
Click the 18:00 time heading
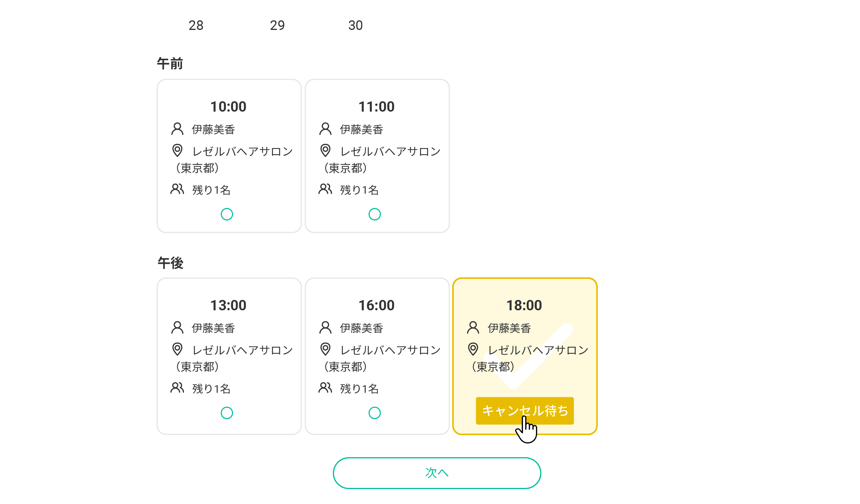tap(524, 305)
